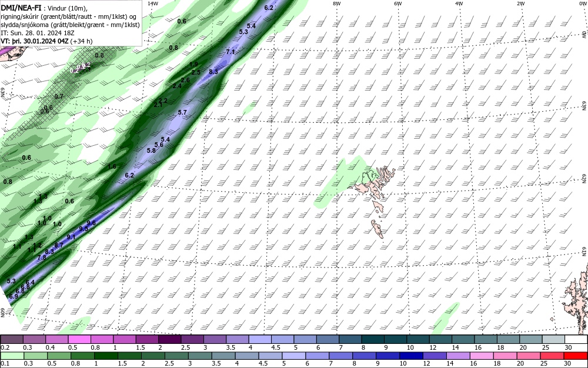Click the 1.6 precipitation value on the map
588x368 pixels.
(x=112, y=166)
